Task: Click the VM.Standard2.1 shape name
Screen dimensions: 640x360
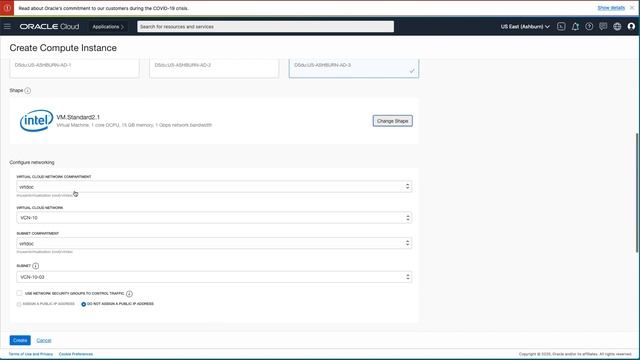Action: point(78,117)
